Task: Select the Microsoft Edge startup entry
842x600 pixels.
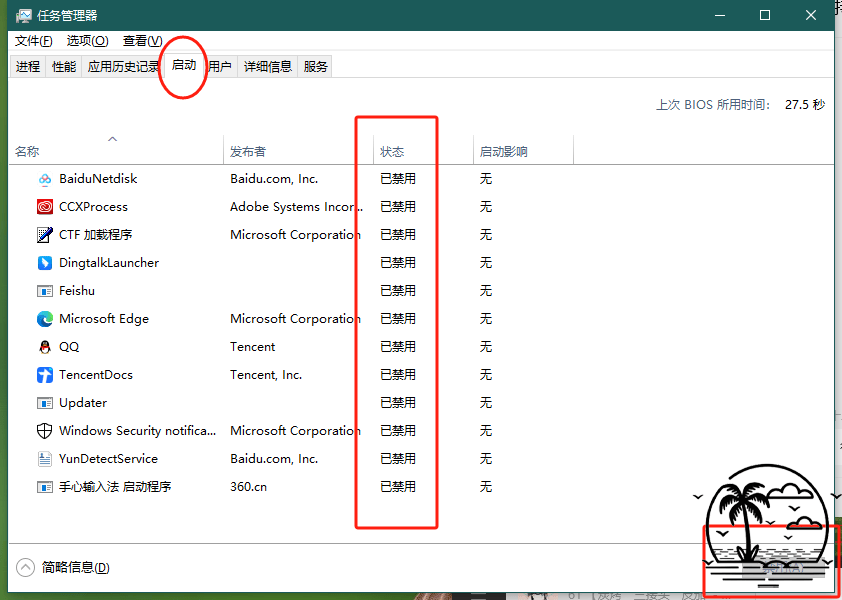Action: [420, 319]
